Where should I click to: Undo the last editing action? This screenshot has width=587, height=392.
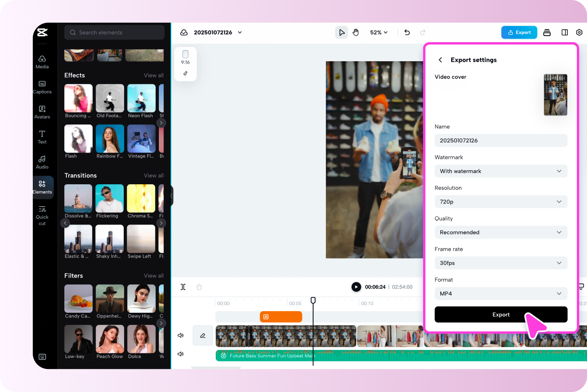pos(407,32)
